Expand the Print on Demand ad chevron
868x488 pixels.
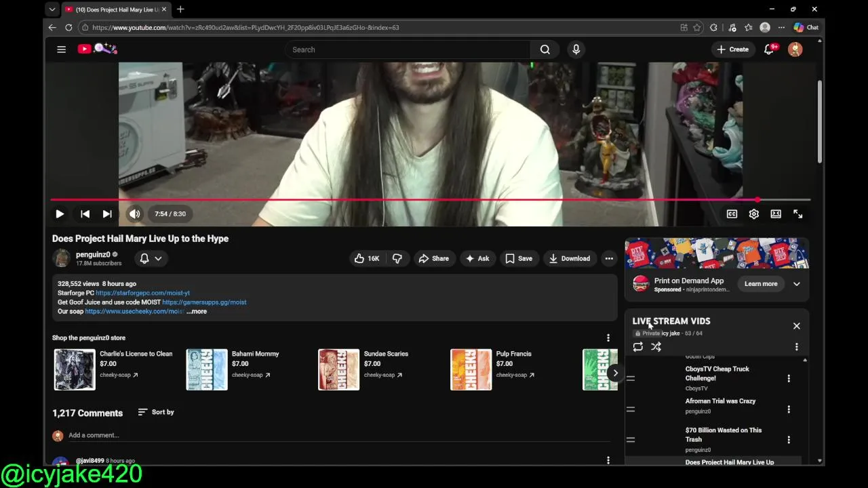click(797, 284)
